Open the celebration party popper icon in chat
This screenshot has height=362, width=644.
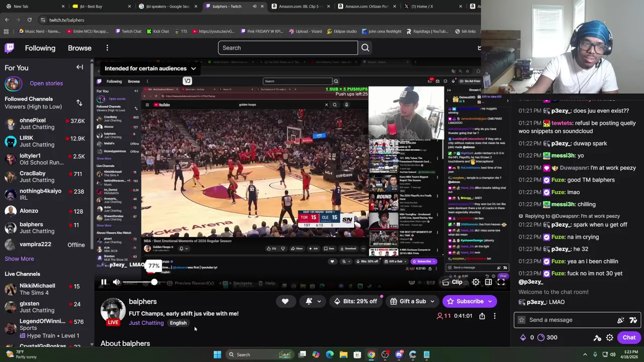pos(621,320)
